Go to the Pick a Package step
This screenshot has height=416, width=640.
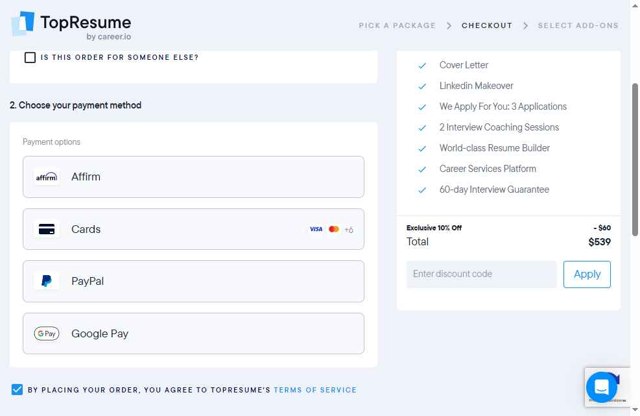click(x=397, y=25)
